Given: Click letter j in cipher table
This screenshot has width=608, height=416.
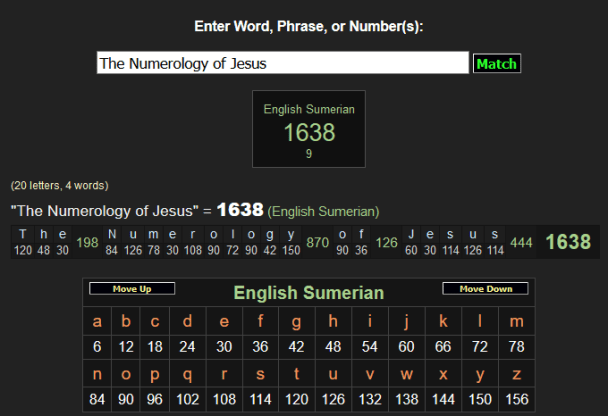Looking at the screenshot, I should pyautogui.click(x=406, y=321).
